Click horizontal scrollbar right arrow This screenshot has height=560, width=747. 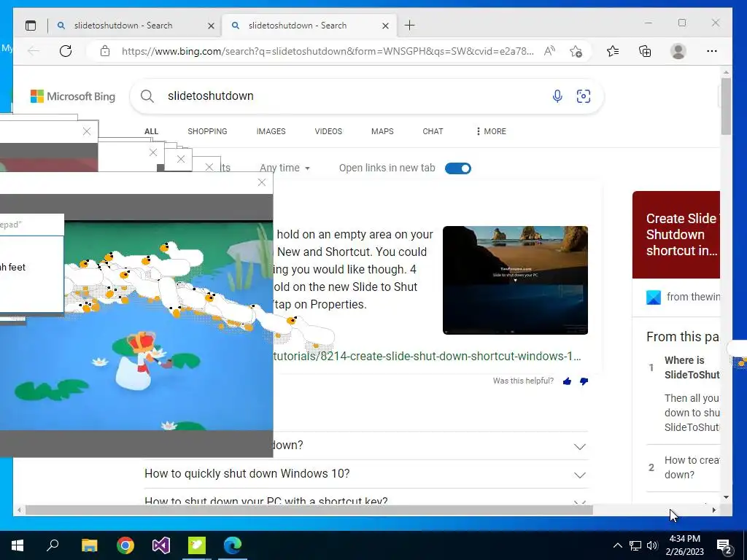point(713,510)
